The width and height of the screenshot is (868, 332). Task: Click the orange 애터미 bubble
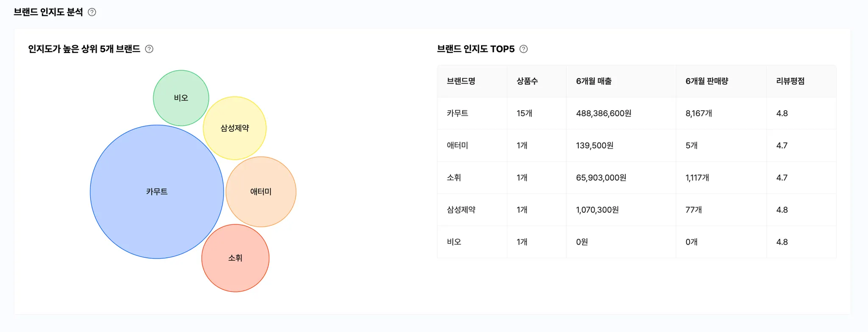(x=261, y=192)
